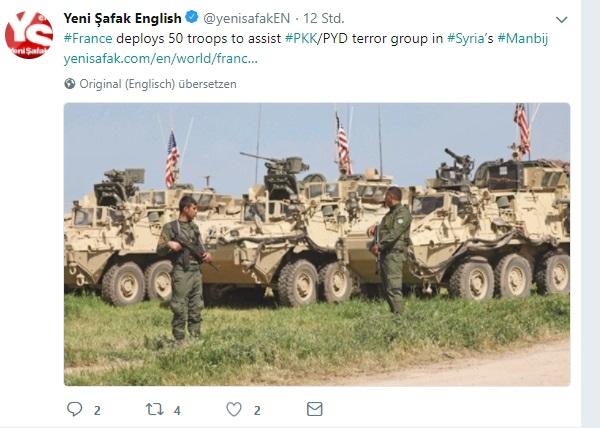Open the #PKK hashtag
Screen dimensions: 600x428
coord(301,39)
